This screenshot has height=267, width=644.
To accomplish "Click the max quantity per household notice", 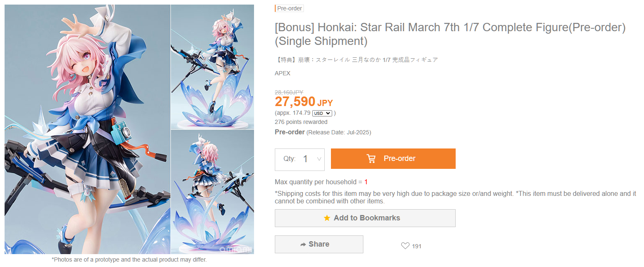I will [x=321, y=182].
